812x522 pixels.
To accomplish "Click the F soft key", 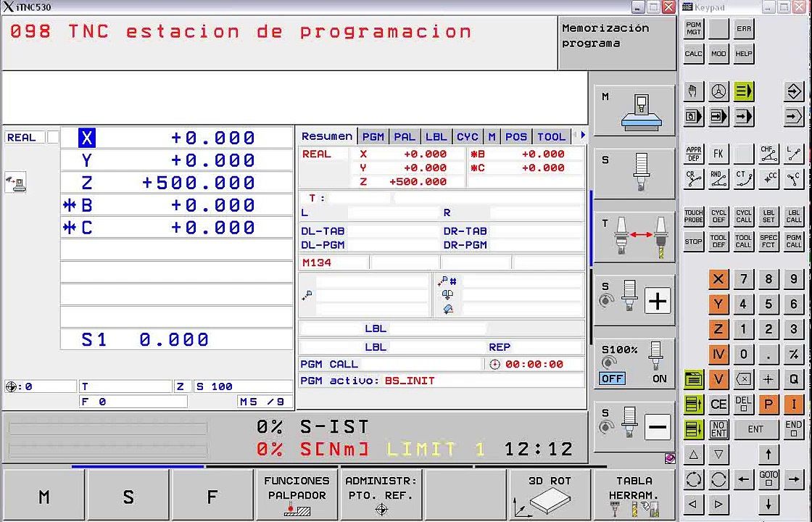I will (x=212, y=496).
